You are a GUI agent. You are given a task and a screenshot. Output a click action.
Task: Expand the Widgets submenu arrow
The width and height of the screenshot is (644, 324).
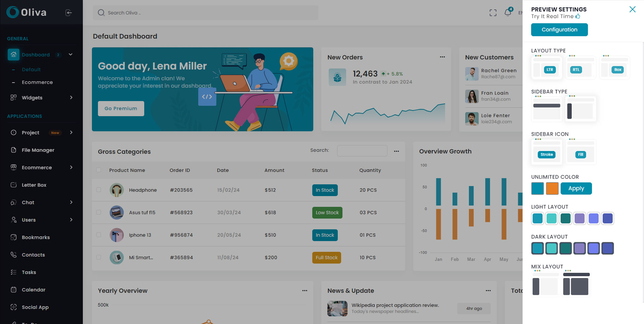[x=71, y=98]
